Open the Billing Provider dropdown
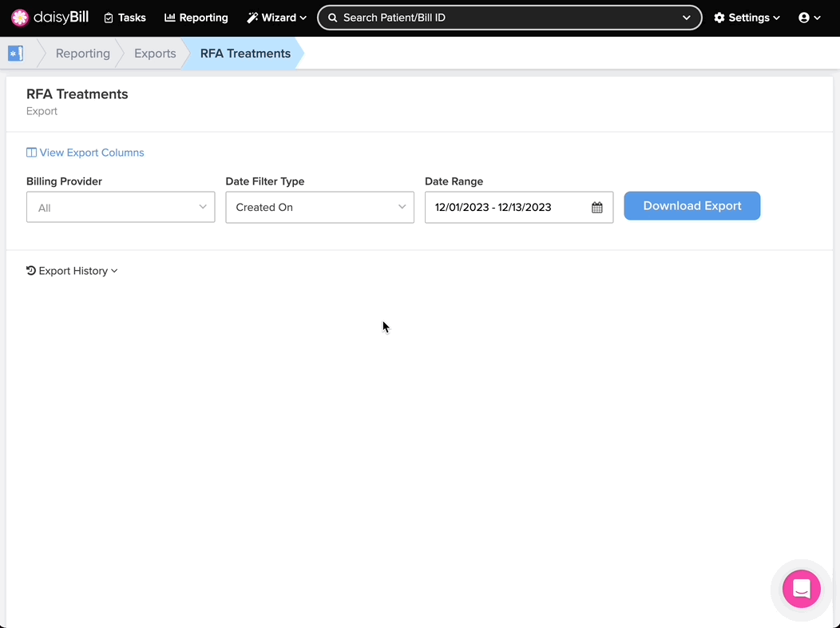 [121, 208]
